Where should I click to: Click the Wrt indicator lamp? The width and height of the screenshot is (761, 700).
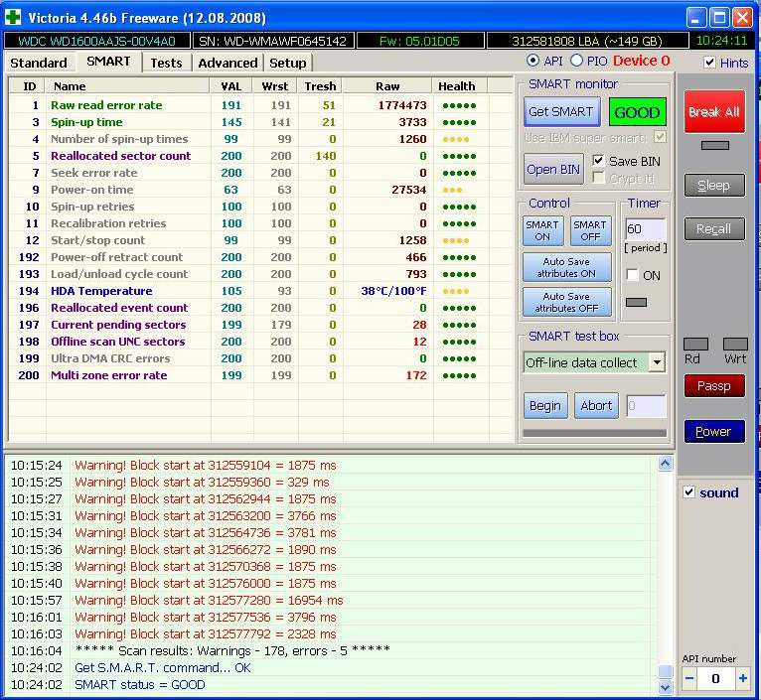pos(735,344)
